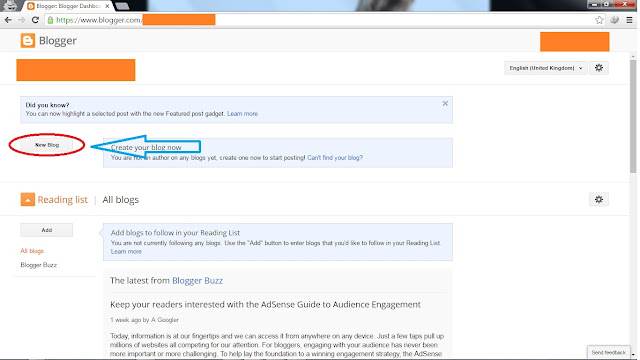Click the New Blog button

click(47, 145)
